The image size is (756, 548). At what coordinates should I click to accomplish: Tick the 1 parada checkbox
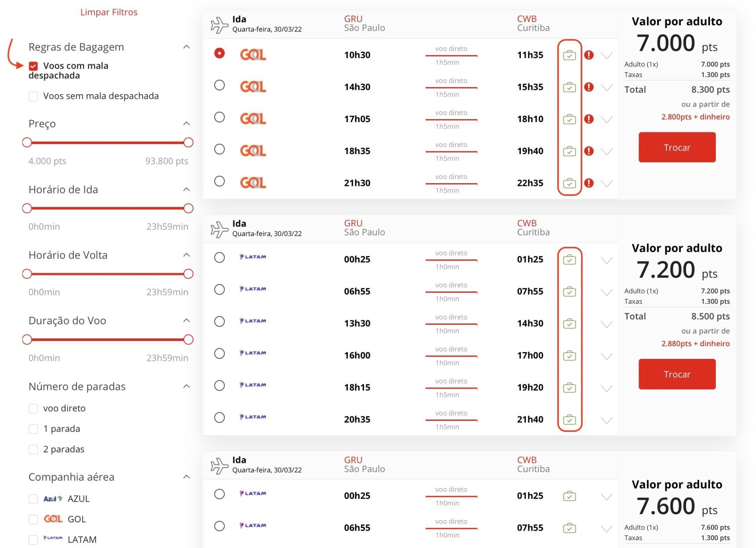pos(33,429)
